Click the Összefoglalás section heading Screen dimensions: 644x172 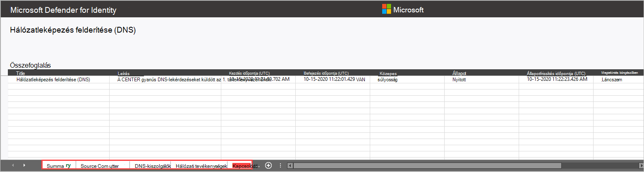30,65
